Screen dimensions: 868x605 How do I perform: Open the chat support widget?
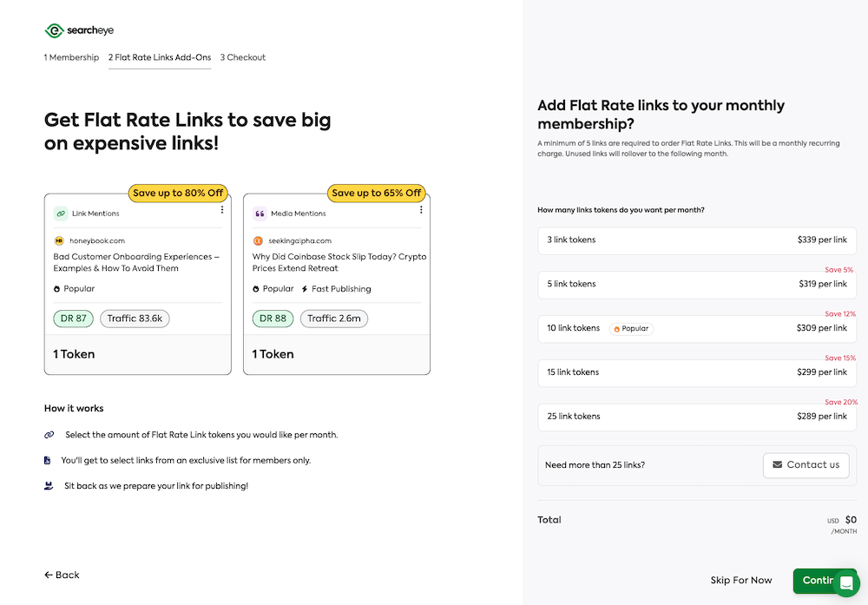845,582
